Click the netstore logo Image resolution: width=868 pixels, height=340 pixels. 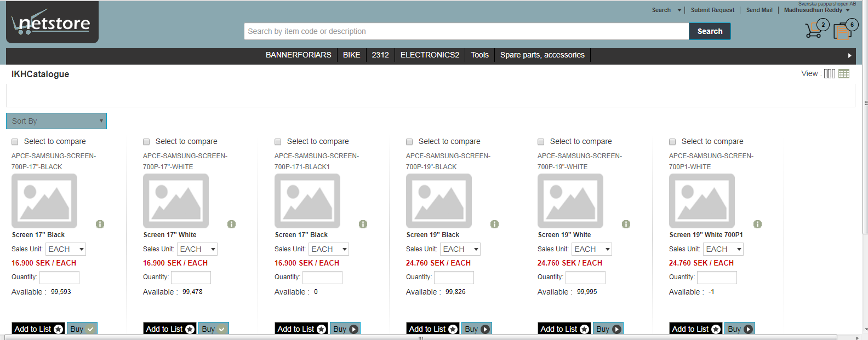coord(52,23)
